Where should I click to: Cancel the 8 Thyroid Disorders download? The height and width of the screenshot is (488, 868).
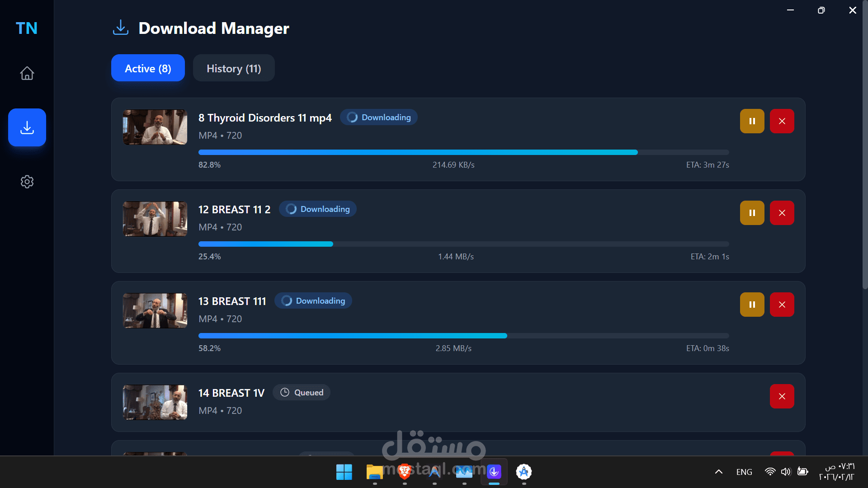tap(782, 121)
